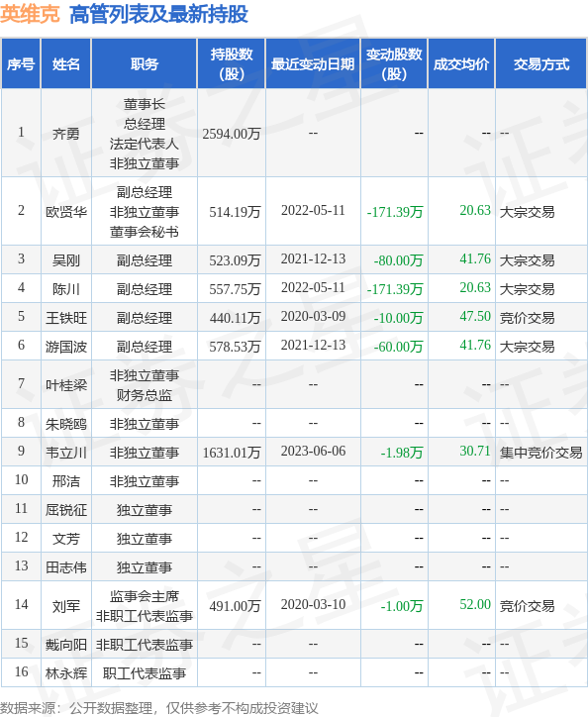Viewport: 588px width, 717px height.
Task: Select the name 刘军
Action: coord(66,606)
